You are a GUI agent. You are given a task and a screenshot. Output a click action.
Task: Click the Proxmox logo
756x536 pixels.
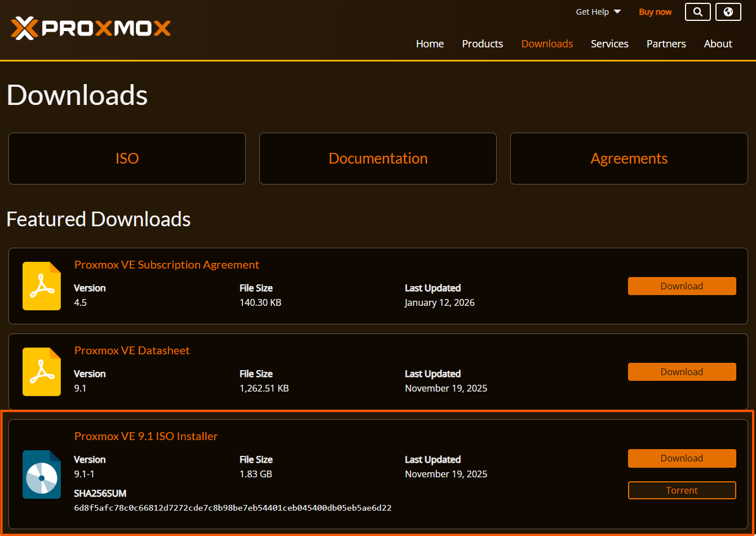pos(91,28)
